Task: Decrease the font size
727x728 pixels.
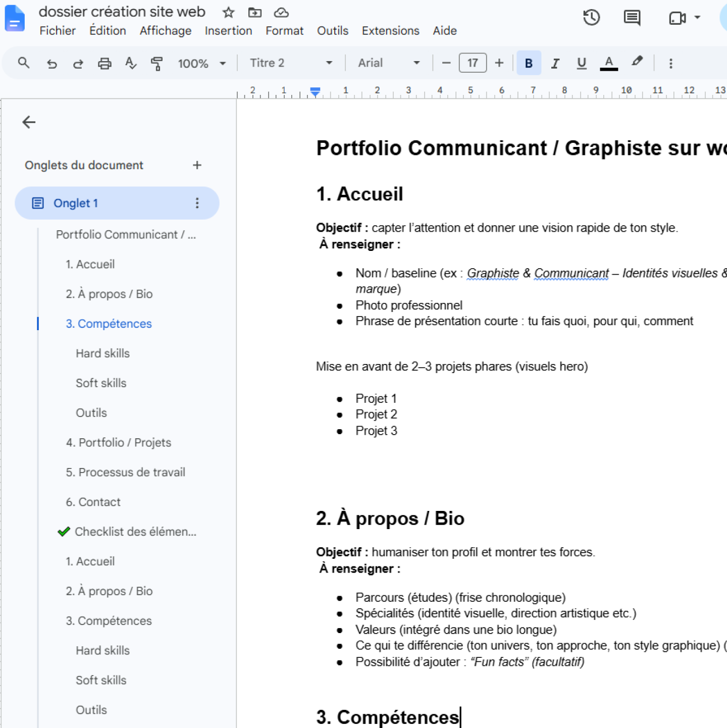Action: point(446,63)
